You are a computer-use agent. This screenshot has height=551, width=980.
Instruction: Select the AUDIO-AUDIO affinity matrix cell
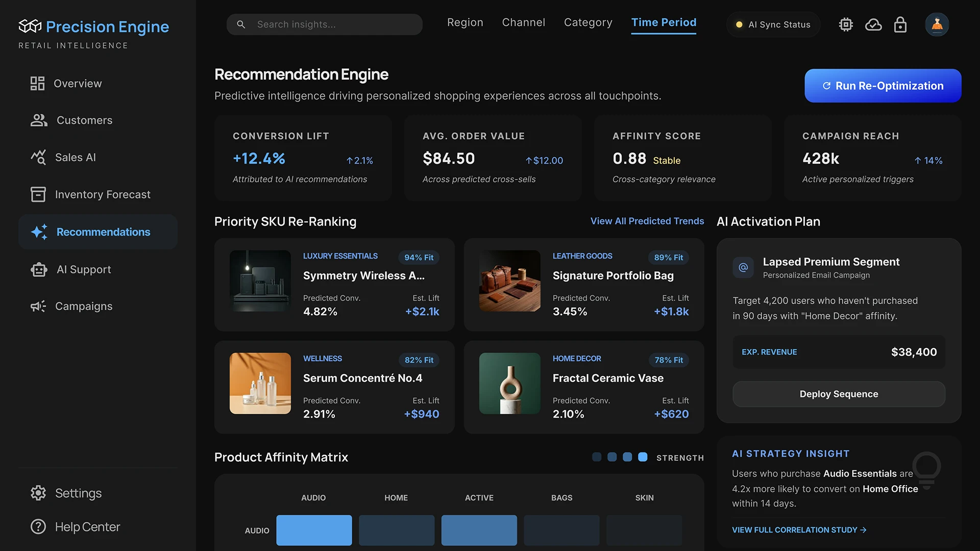[x=313, y=530]
